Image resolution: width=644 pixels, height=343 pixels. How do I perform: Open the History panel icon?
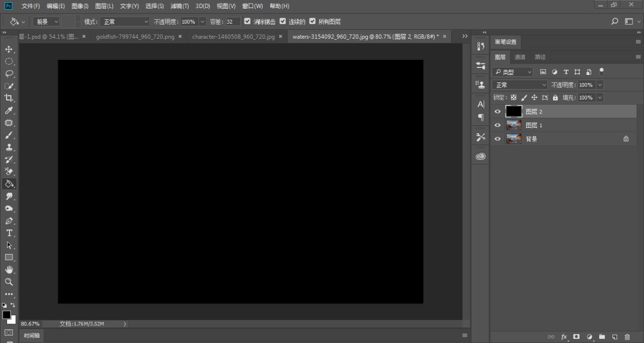click(480, 46)
